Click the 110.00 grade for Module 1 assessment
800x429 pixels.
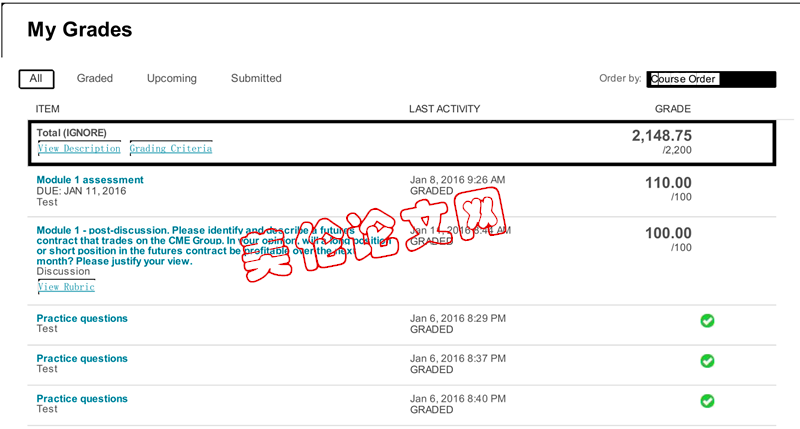(x=668, y=183)
